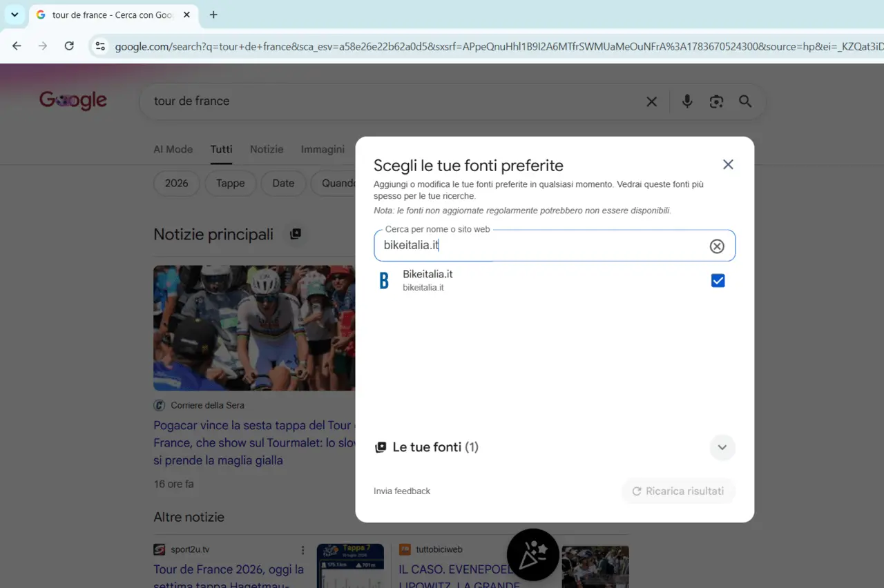Open options menu for sport2u.tv article
Screen dimensions: 884x588
click(302, 550)
